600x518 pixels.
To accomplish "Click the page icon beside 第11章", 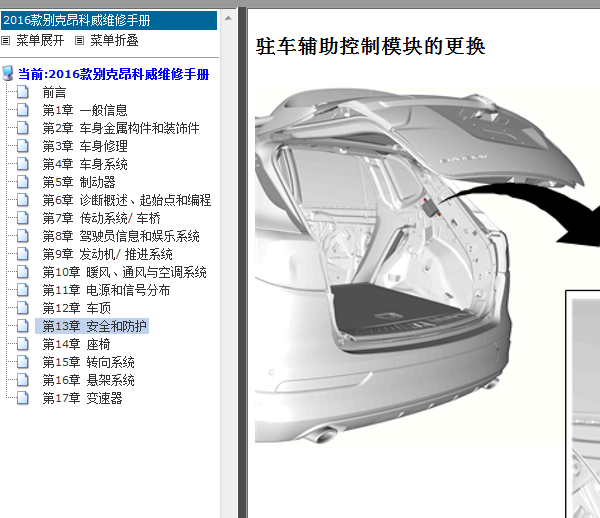I will (x=23, y=290).
